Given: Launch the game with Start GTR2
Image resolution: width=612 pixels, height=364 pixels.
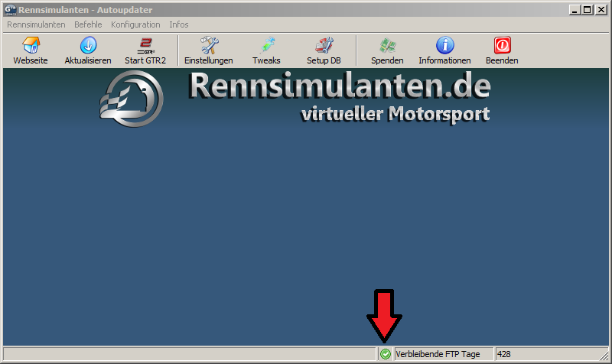Looking at the screenshot, I should [145, 46].
